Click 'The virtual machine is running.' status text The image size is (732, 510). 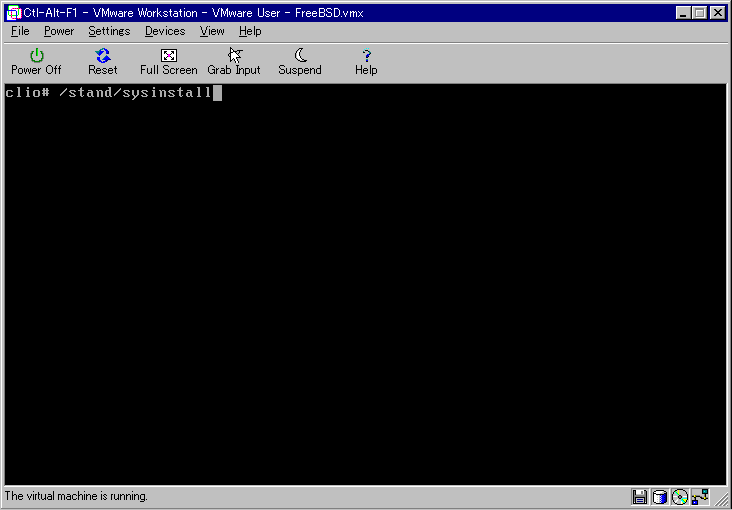point(76,496)
